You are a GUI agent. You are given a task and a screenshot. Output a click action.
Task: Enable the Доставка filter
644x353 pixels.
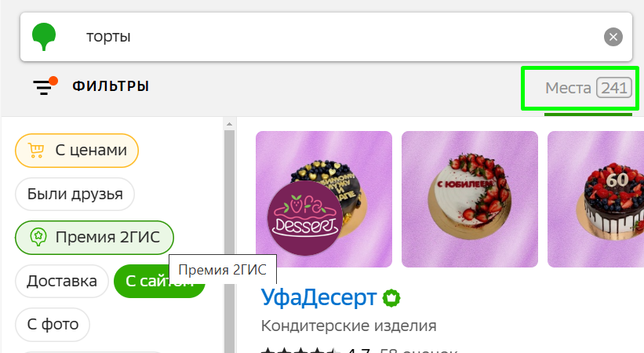62,281
